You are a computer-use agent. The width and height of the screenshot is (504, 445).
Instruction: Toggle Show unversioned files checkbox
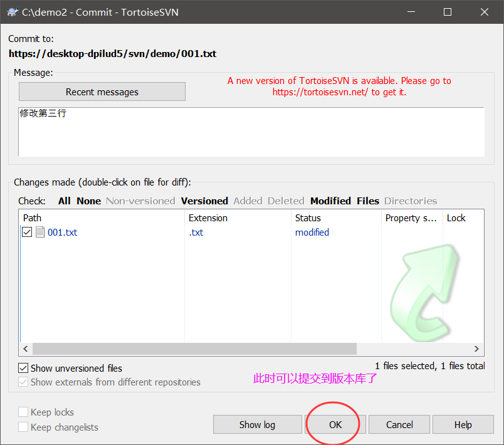pos(23,368)
